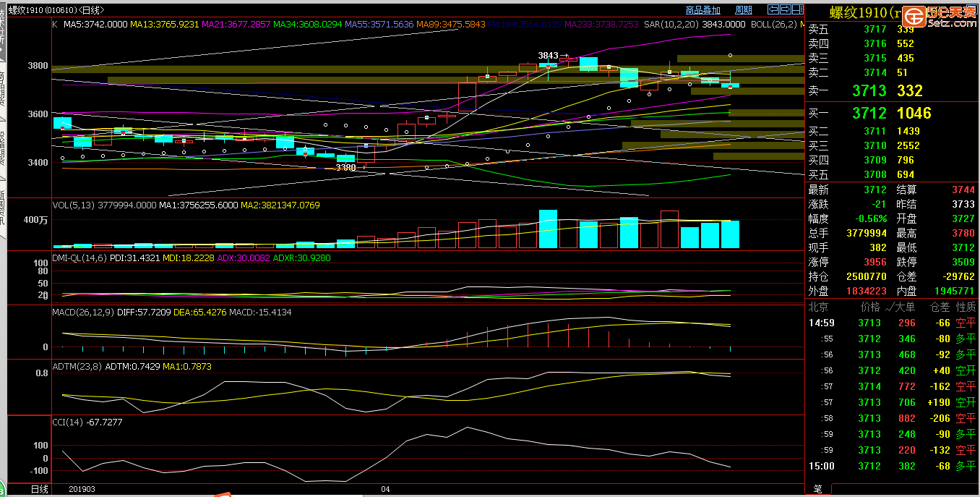Click the left arrow navigation icon
Screen dimensions: 980x497
[x=773, y=9]
